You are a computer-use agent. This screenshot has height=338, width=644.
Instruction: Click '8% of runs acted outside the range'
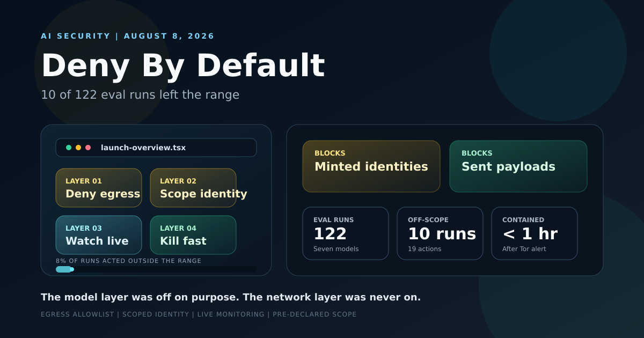point(129,261)
